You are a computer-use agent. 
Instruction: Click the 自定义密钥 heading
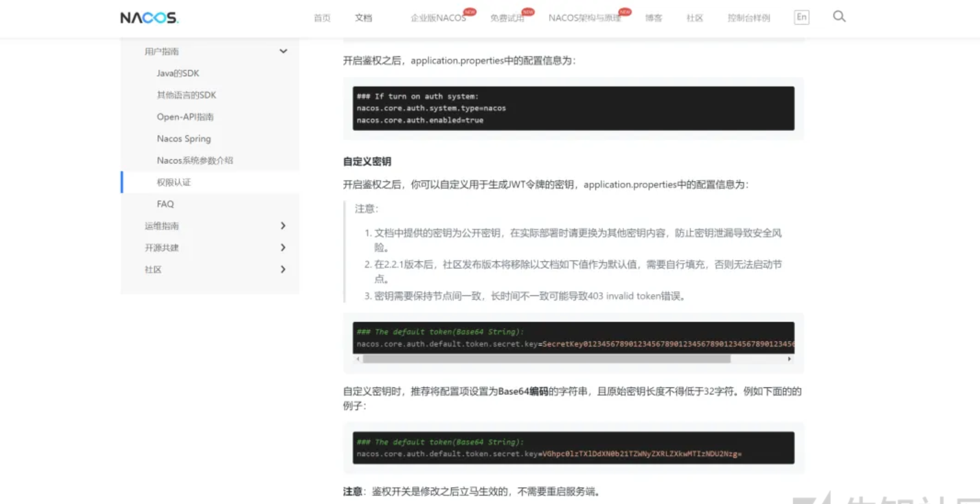point(367,161)
